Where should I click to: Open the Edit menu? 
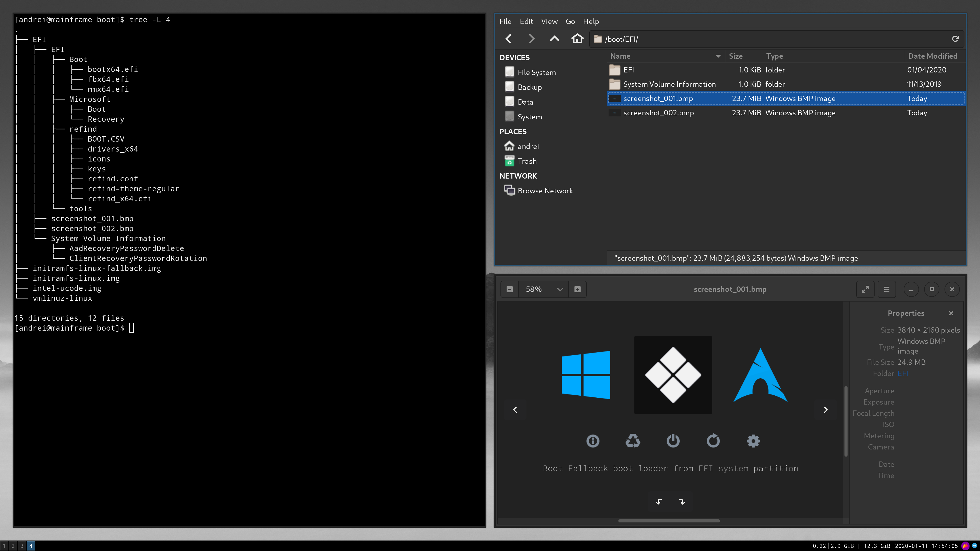tap(526, 21)
